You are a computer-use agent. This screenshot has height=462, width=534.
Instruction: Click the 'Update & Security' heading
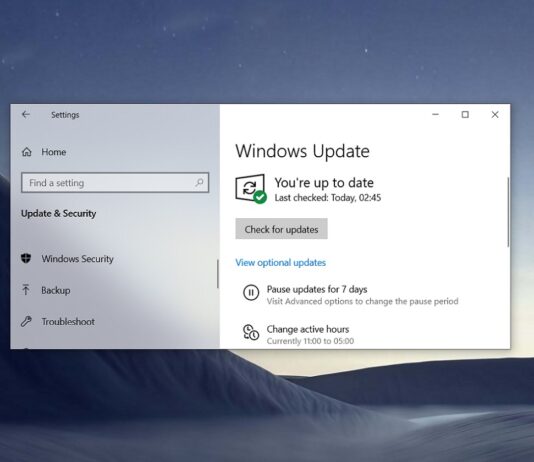(59, 213)
